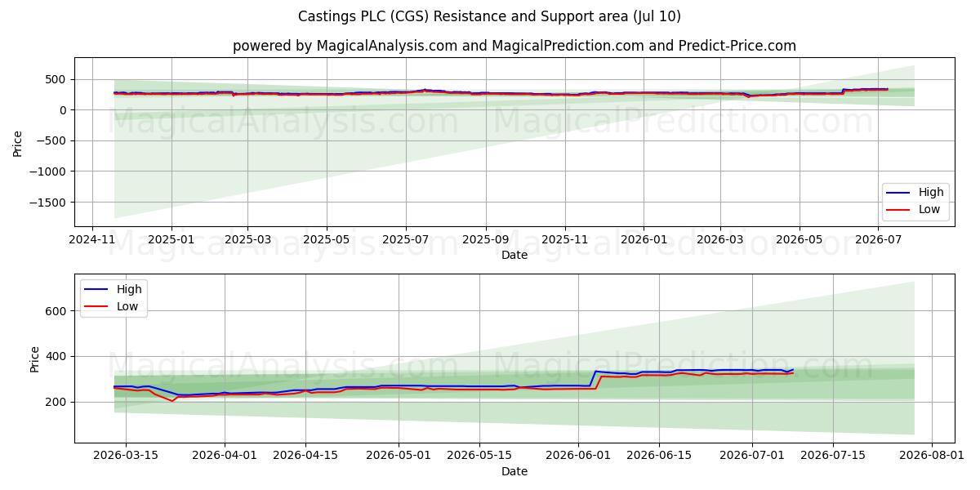Click the '2026-04-01' tick label
Image resolution: width=980 pixels, height=490 pixels.
(x=225, y=456)
